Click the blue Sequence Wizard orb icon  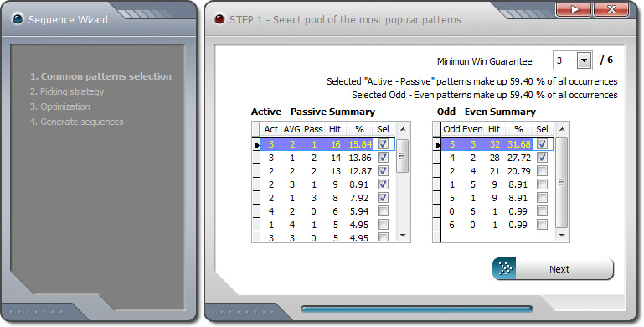18,19
